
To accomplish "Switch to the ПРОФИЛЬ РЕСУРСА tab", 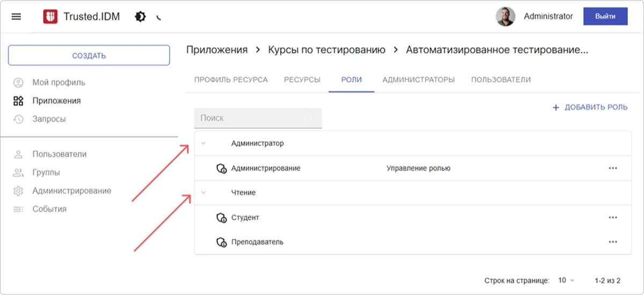I will coord(231,79).
